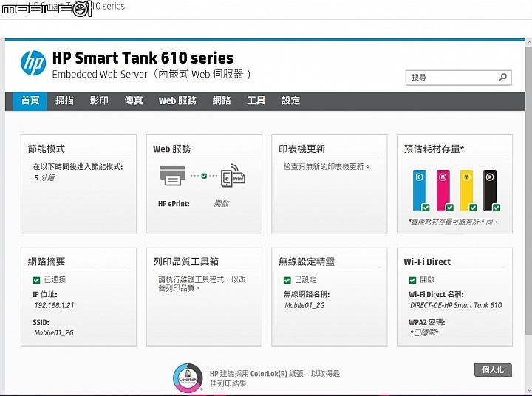Click the Web services connection status check

(204, 176)
